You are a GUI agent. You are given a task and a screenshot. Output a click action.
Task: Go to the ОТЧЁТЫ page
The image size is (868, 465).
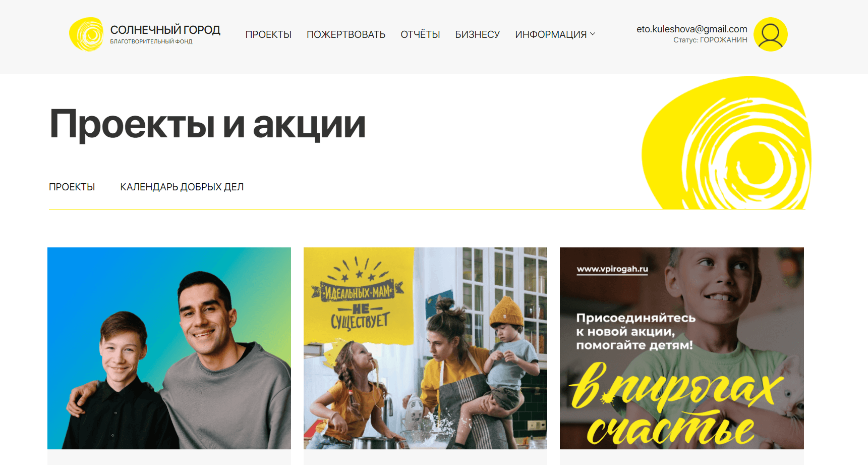coord(420,34)
